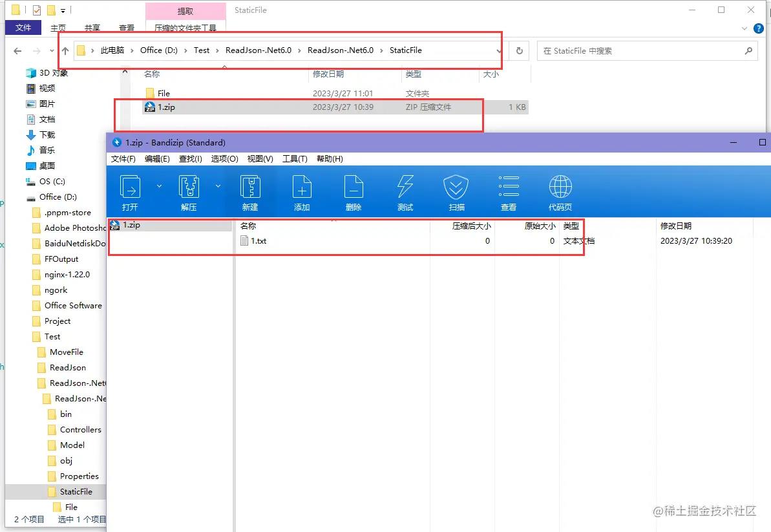Open the 主页 ribbon tab in Explorer

pos(58,28)
